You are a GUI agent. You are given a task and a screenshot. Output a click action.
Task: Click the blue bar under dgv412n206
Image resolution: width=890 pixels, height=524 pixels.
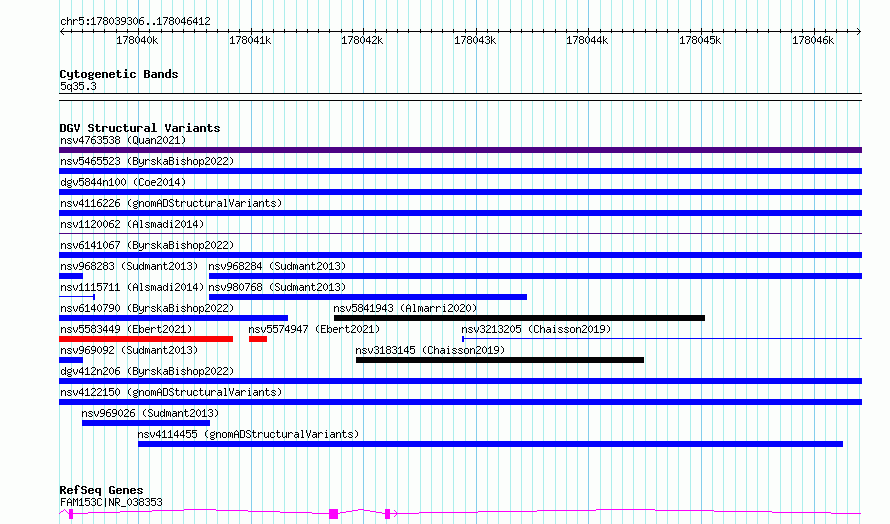(460, 381)
